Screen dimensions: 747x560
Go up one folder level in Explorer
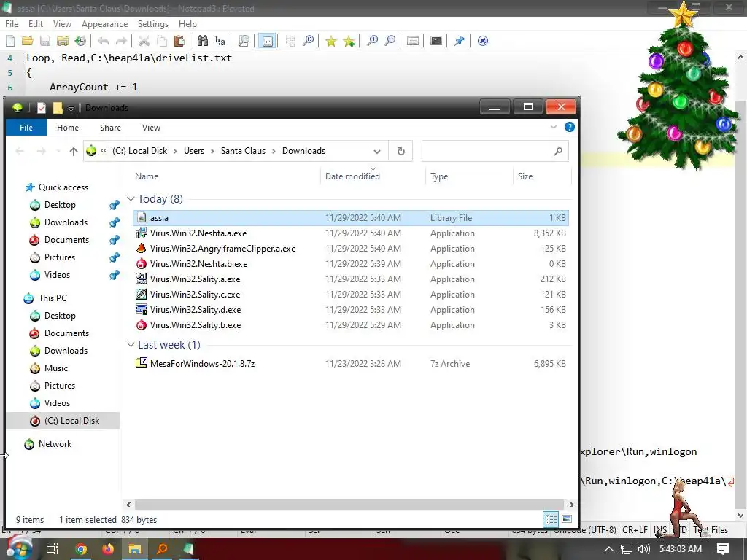tap(74, 152)
